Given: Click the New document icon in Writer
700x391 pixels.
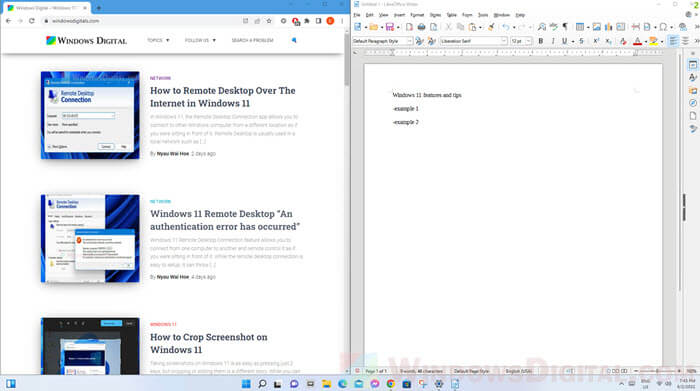Looking at the screenshot, I should coord(358,27).
